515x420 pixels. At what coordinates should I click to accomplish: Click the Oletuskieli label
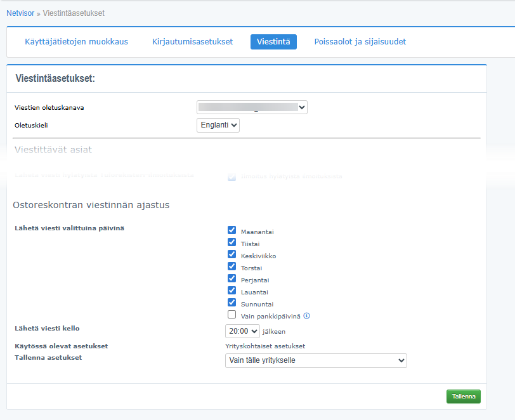tap(31, 125)
